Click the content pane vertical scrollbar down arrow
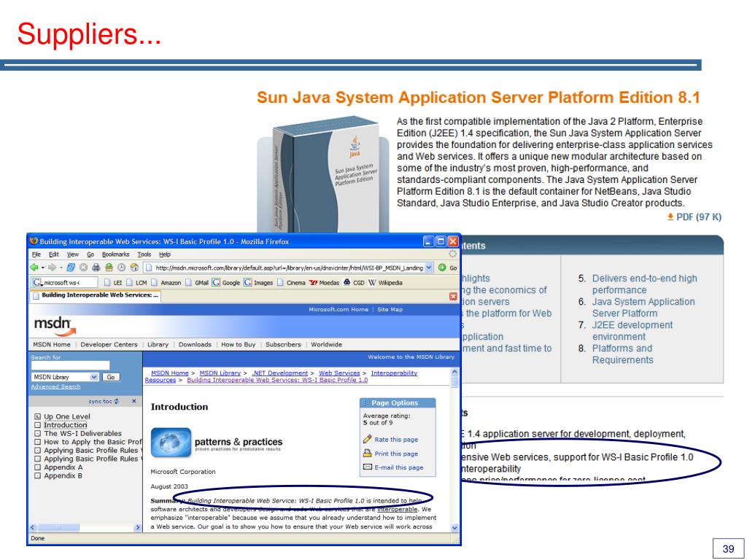747x560 pixels. coord(454,528)
